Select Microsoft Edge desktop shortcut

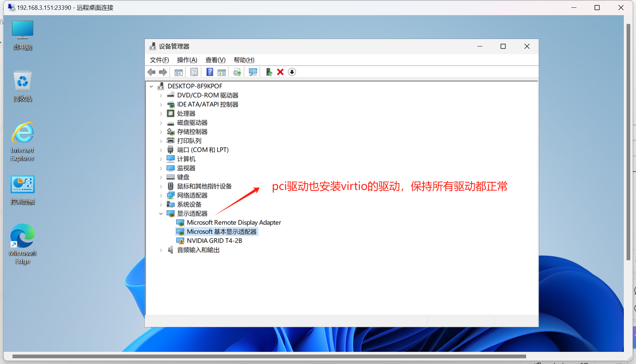(x=23, y=244)
